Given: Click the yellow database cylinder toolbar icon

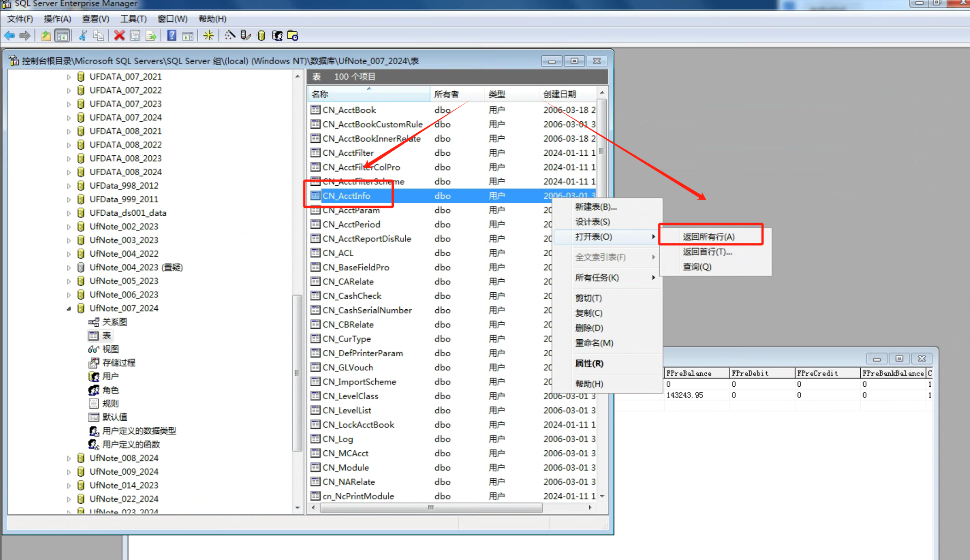Looking at the screenshot, I should (261, 35).
